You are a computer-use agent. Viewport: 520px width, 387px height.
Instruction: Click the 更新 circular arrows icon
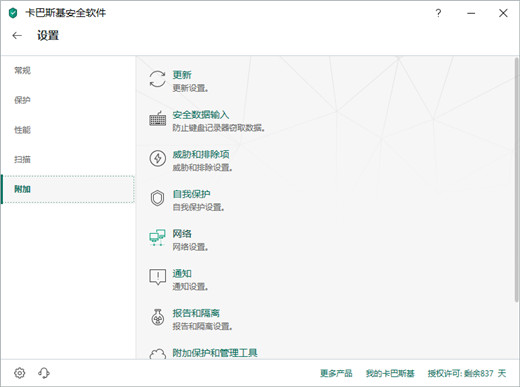point(157,79)
